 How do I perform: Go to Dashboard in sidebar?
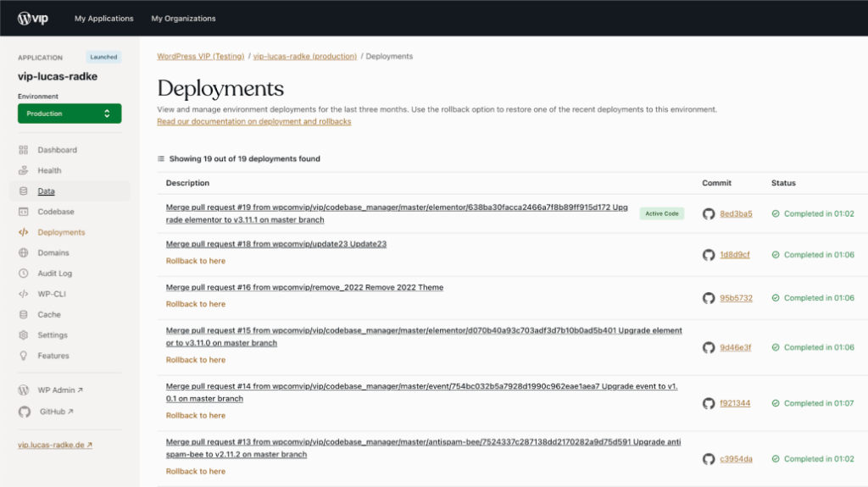click(x=57, y=150)
